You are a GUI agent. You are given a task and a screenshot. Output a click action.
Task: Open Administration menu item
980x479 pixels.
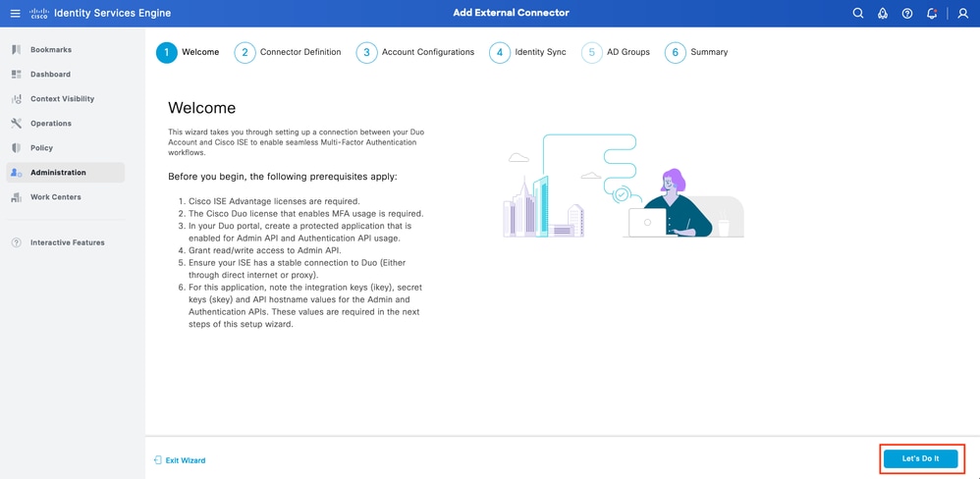(x=66, y=173)
